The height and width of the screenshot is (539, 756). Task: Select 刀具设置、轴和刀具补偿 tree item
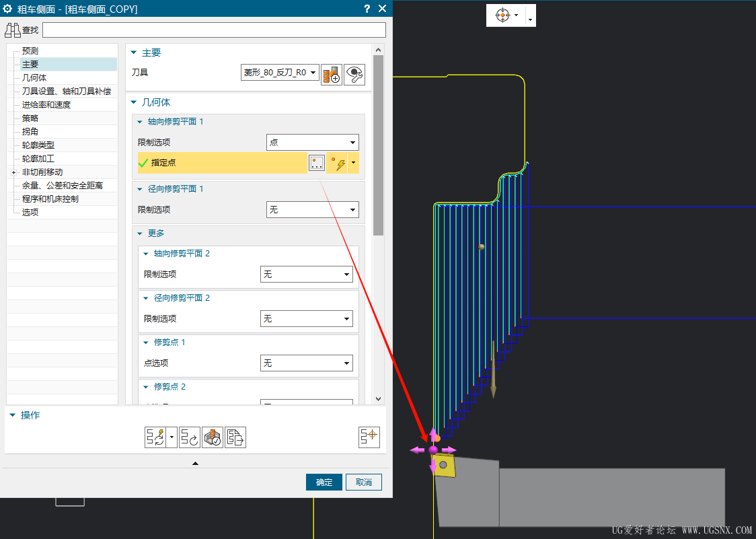tap(67, 92)
